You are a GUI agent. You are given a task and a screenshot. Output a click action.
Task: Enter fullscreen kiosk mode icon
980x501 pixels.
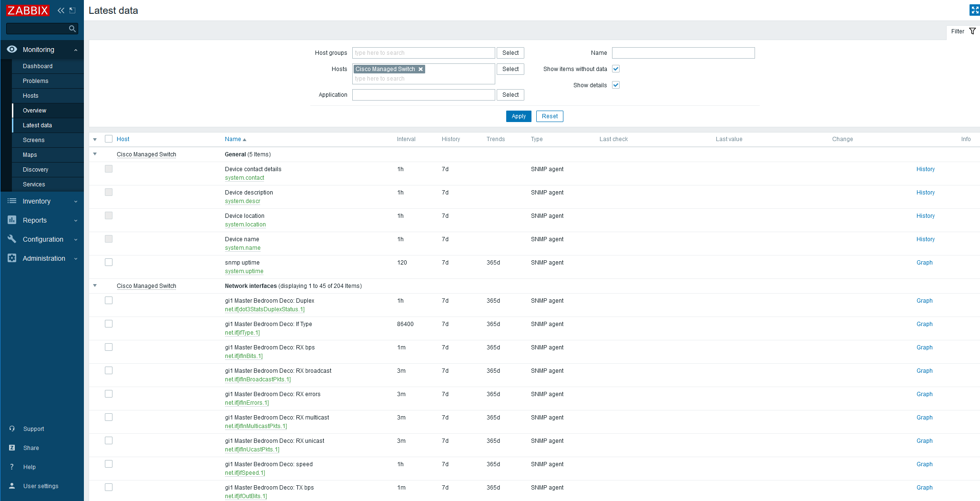(975, 10)
